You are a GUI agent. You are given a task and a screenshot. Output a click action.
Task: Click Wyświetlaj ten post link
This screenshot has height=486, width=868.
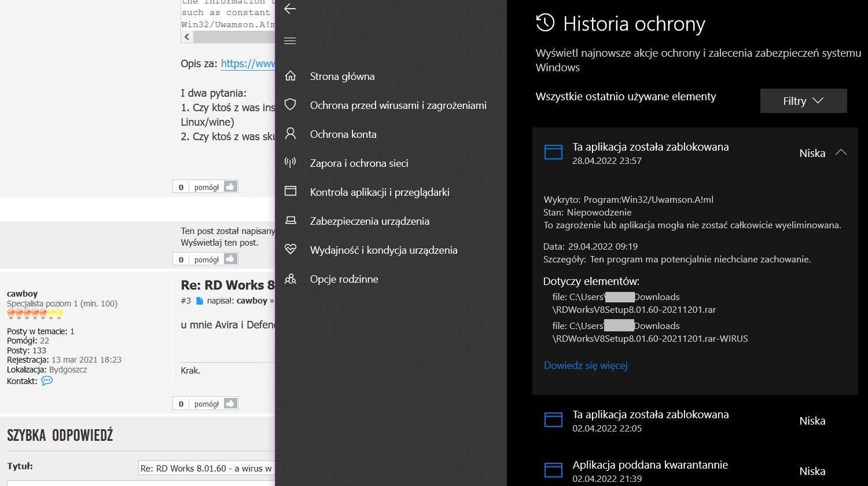(220, 242)
